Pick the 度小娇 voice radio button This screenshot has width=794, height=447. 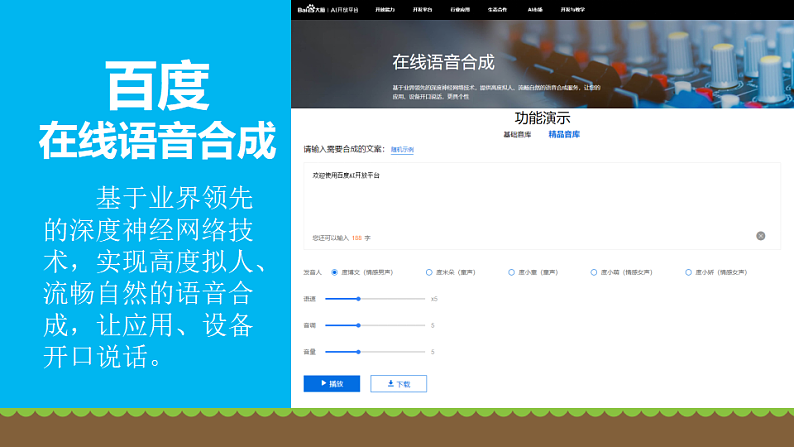[688, 272]
